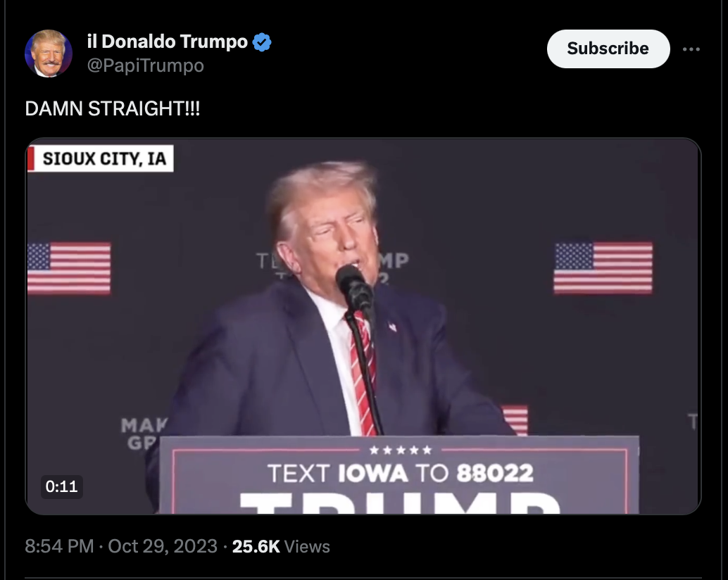Image resolution: width=728 pixels, height=580 pixels.
Task: Visit the @PapiTrumpo handle link
Action: coord(145,65)
